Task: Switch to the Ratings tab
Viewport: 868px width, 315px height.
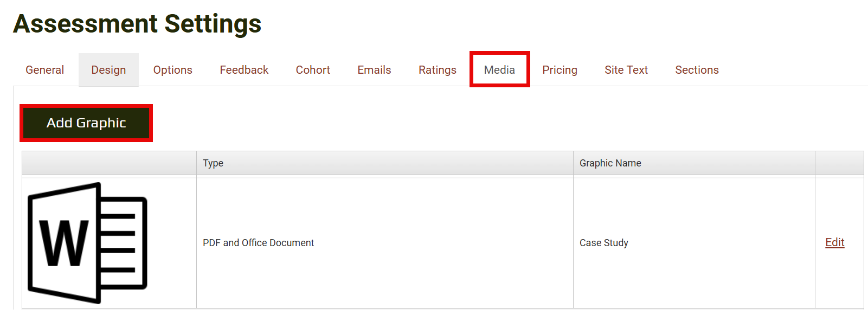Action: [x=438, y=70]
